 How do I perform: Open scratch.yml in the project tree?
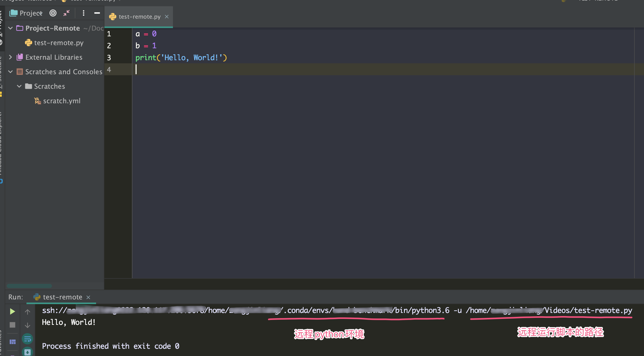point(62,101)
